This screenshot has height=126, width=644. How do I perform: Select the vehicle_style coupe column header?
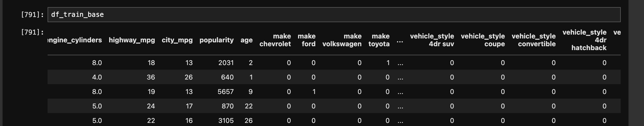[483, 40]
